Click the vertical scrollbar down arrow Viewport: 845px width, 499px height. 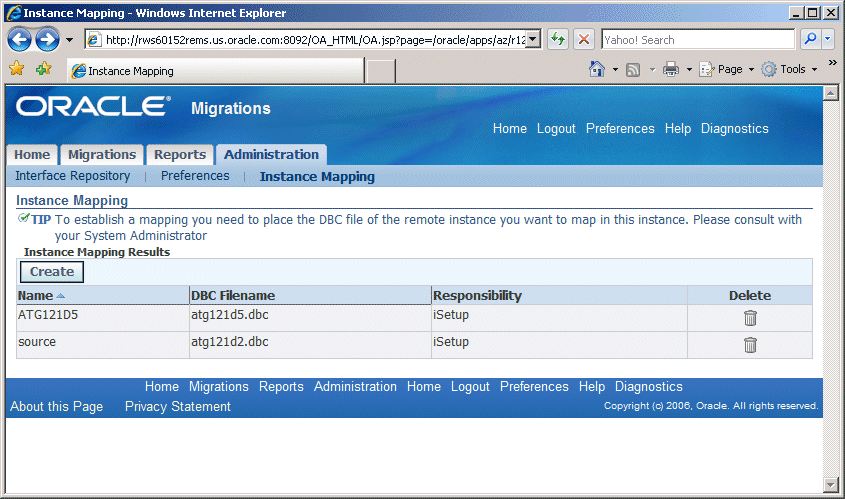pos(830,484)
